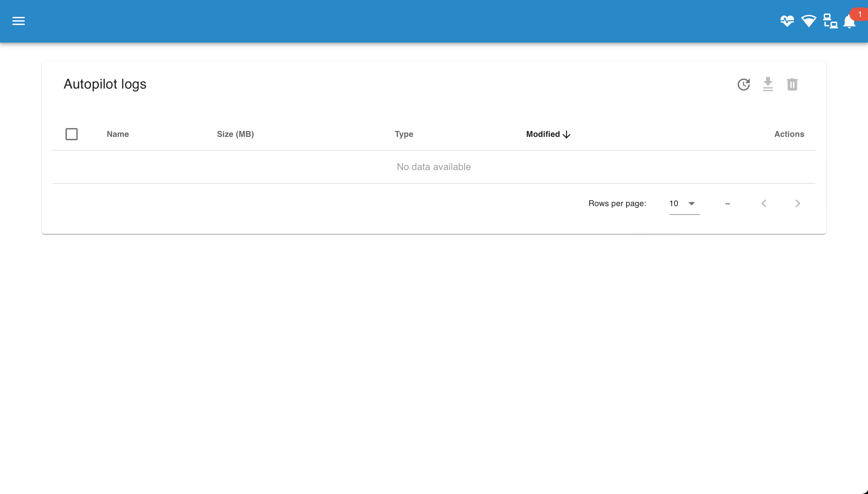The image size is (868, 494).
Task: Open the notifications bell
Action: [x=849, y=21]
